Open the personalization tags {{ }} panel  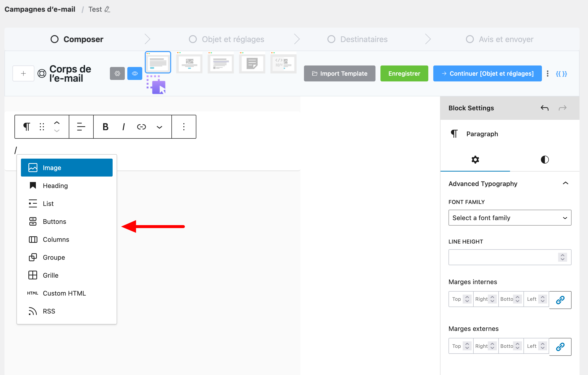pyautogui.click(x=561, y=73)
